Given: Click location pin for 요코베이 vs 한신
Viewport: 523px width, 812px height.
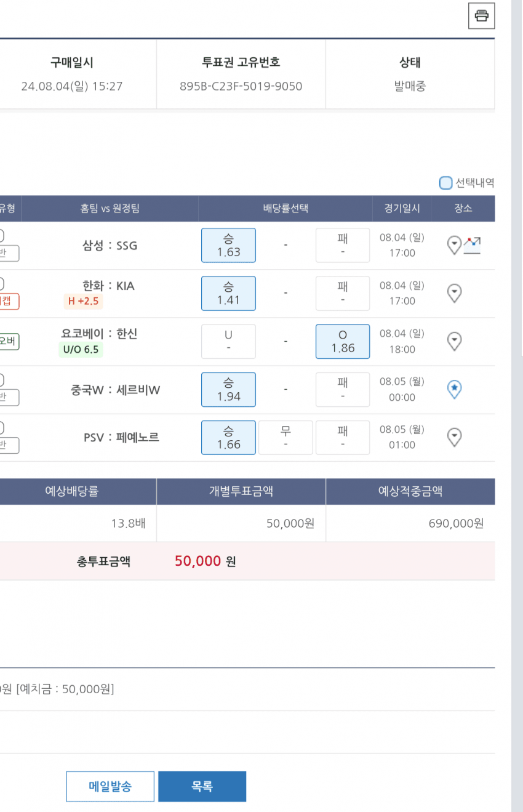Looking at the screenshot, I should pyautogui.click(x=454, y=341).
